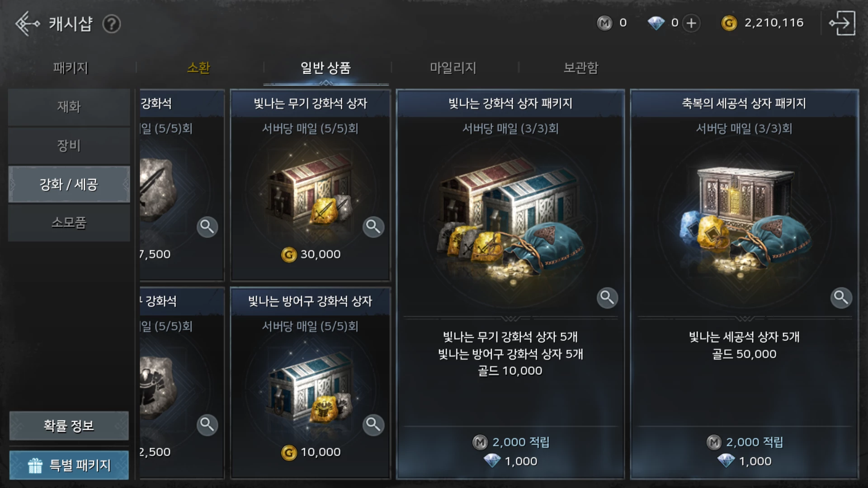Click the exit shop icon at top right
Viewport: 868px width, 488px height.
[x=842, y=23]
